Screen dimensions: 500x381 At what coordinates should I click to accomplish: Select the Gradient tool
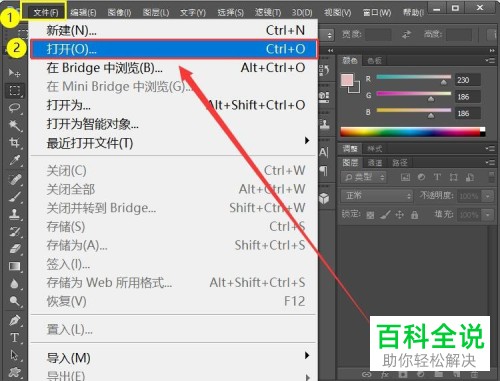tap(14, 266)
